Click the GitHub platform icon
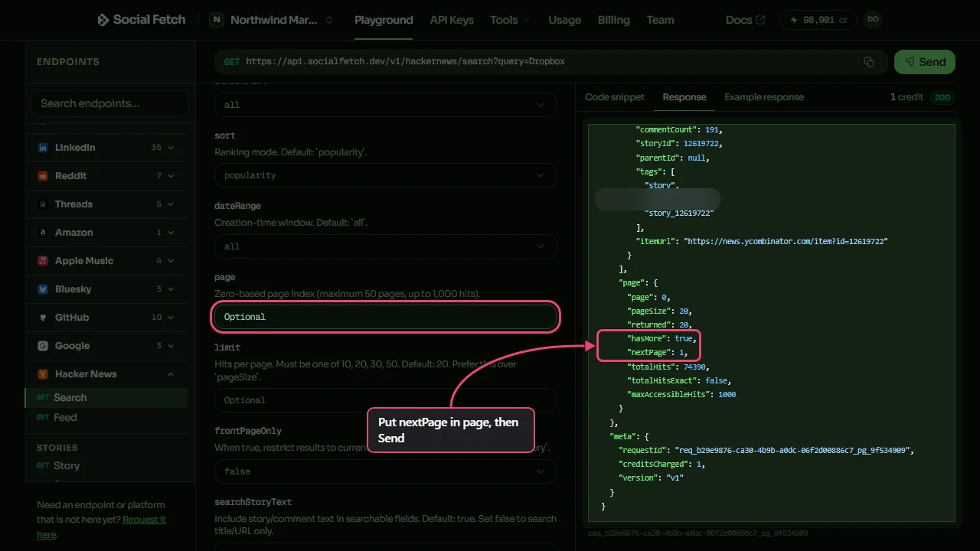This screenshot has height=551, width=980. click(43, 318)
